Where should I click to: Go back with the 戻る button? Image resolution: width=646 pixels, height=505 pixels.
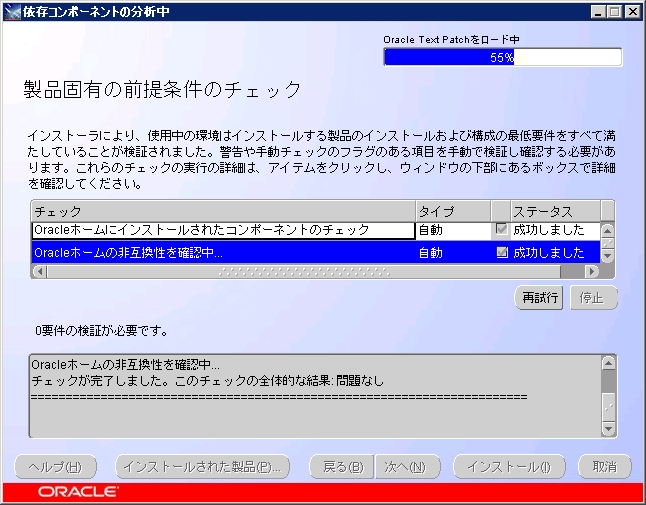coord(343,467)
